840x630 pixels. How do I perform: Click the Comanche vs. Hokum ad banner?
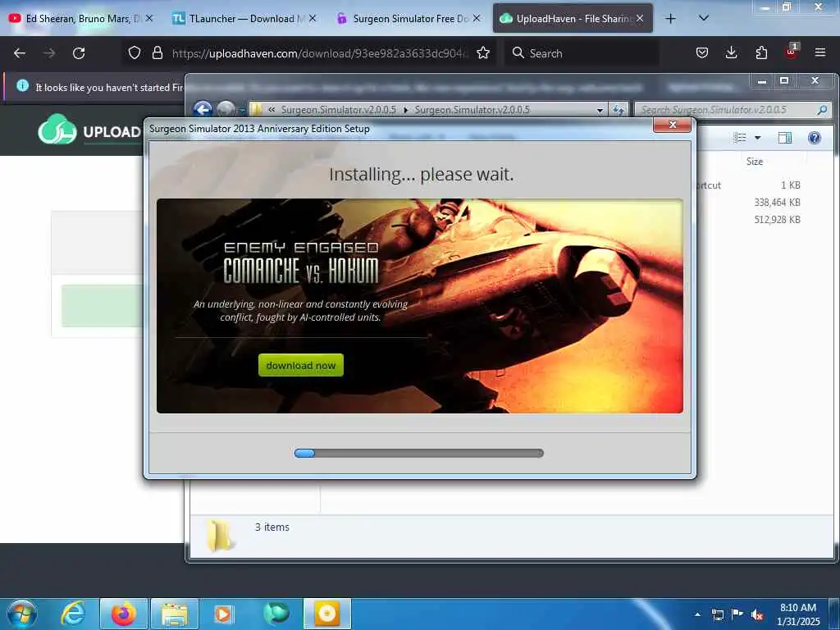pos(419,306)
